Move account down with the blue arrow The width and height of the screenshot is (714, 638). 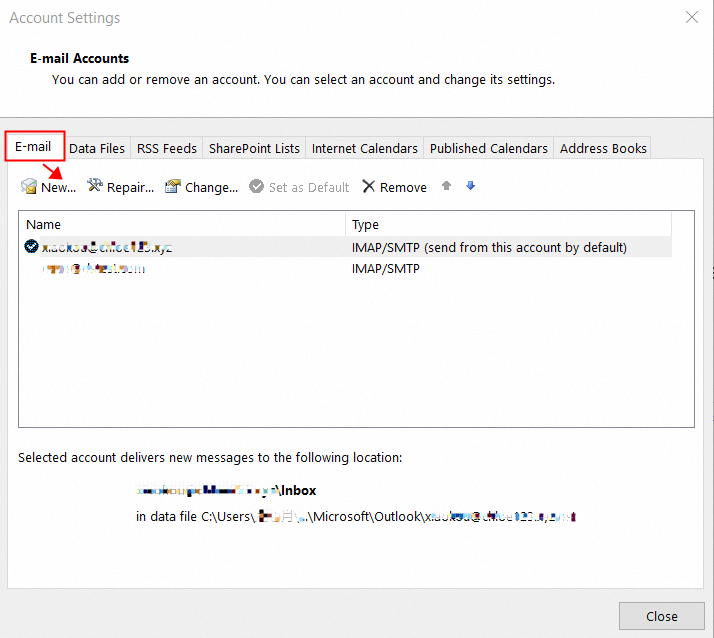coord(471,186)
